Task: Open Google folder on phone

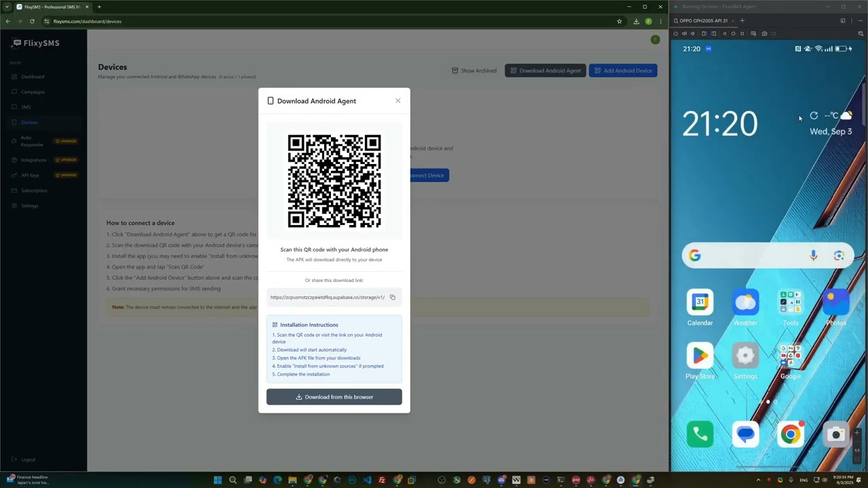Action: [791, 361]
